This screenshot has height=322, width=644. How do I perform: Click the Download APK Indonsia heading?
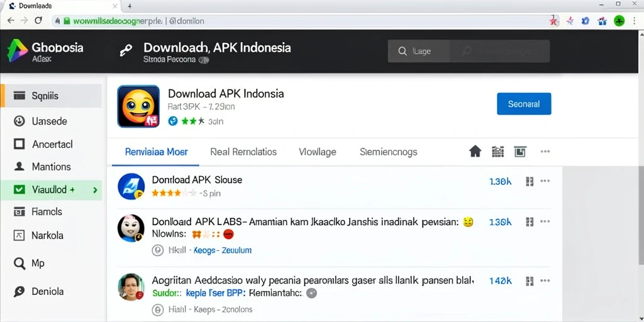[226, 94]
